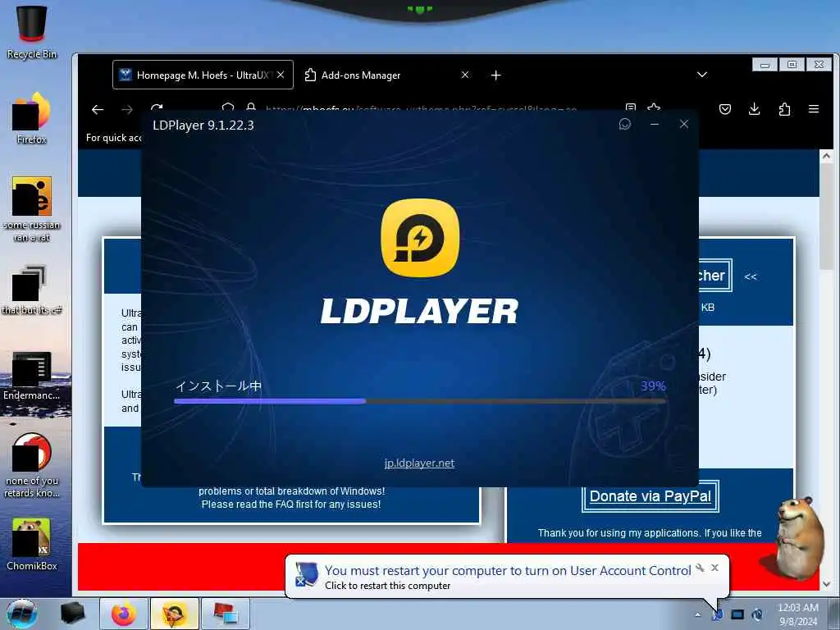Click the 'Please read the FAQ first' text
Screen dimensions: 840x630
tap(291, 504)
